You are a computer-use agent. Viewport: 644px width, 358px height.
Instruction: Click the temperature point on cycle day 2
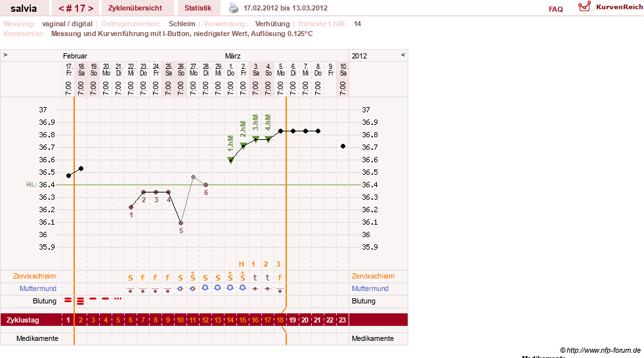click(81, 169)
